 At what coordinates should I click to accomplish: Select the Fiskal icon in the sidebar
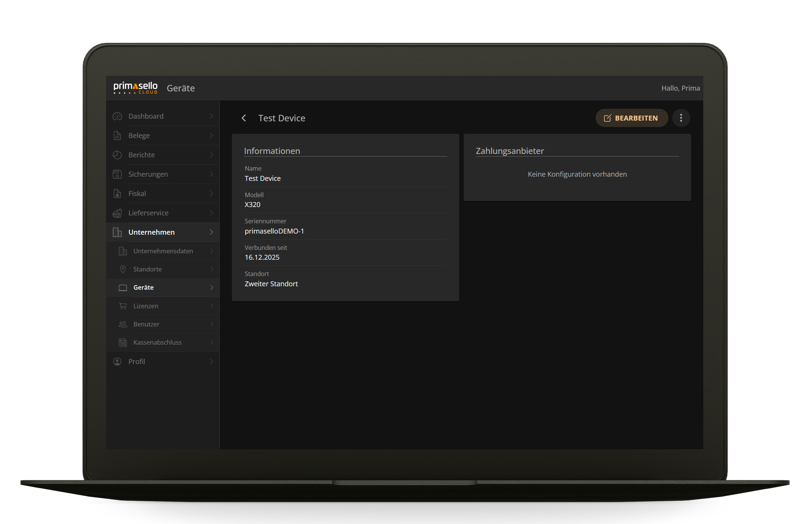pos(117,193)
